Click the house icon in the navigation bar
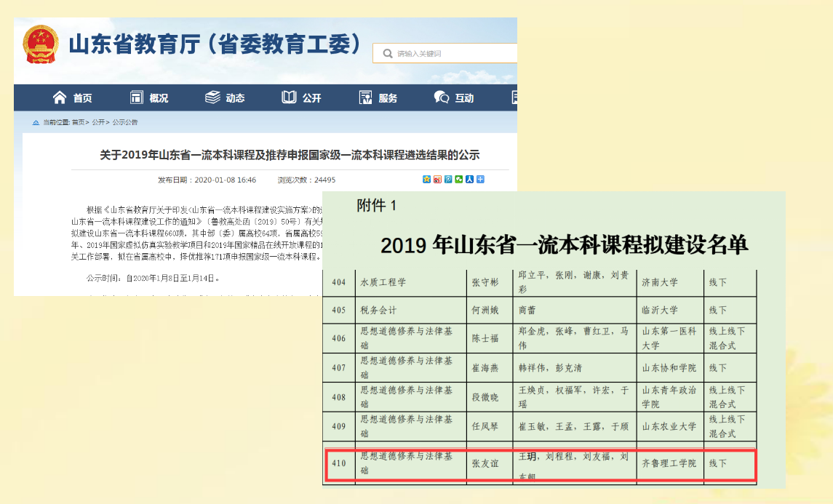This screenshot has height=504, width=833. [60, 97]
